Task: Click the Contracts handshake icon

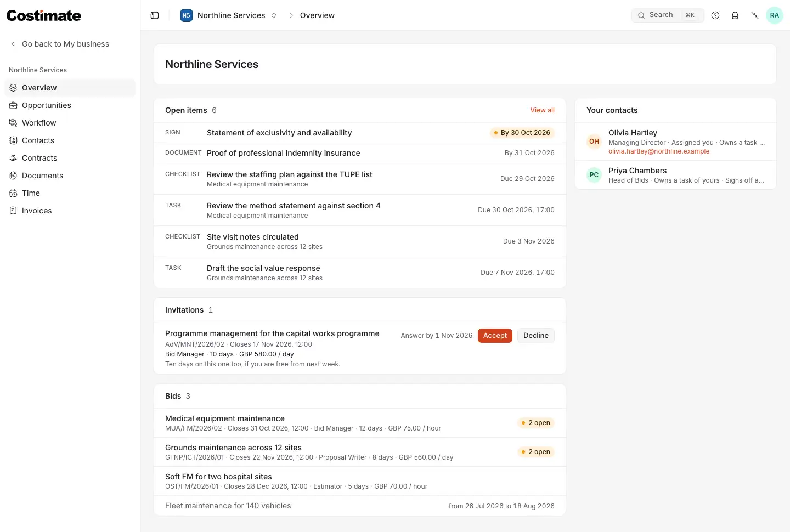Action: click(x=13, y=158)
